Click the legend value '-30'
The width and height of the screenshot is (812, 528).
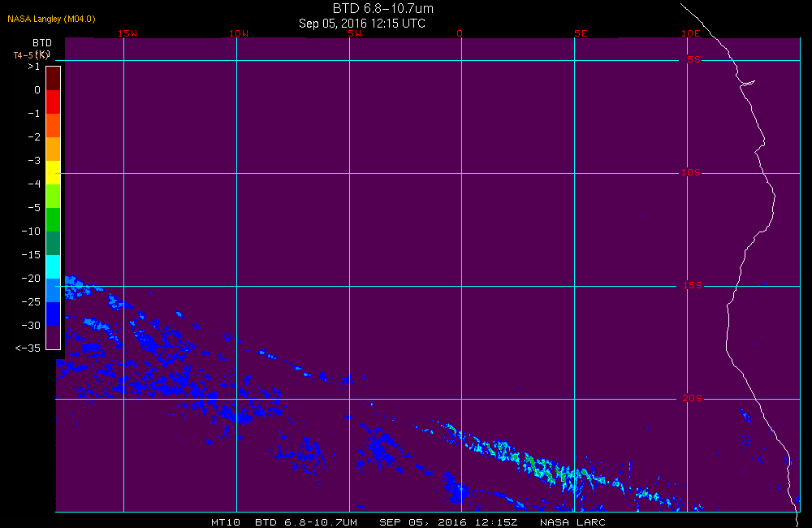[31, 326]
